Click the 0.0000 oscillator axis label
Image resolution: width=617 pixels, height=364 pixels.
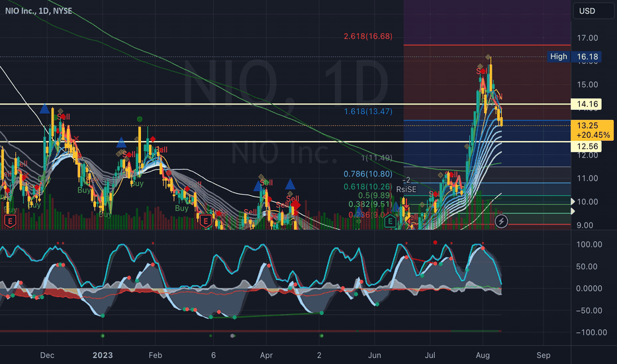(589, 289)
